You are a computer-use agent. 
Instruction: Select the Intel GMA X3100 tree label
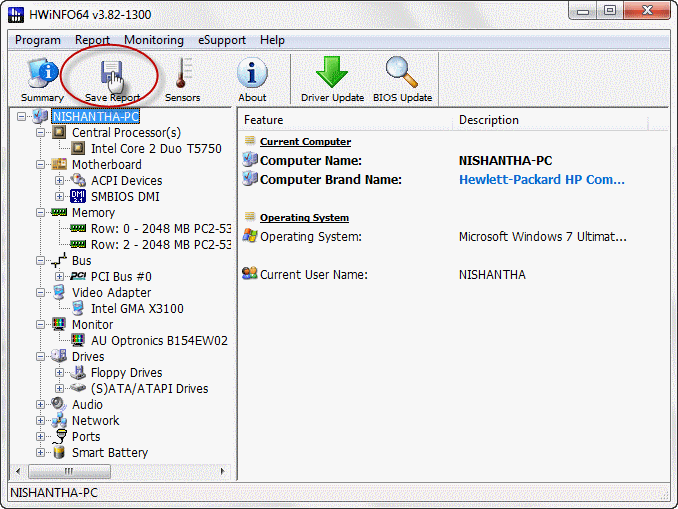(137, 308)
